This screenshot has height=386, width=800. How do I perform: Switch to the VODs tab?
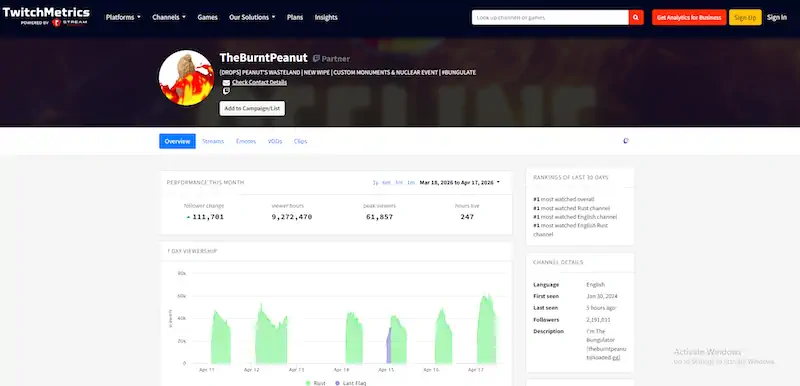point(275,141)
